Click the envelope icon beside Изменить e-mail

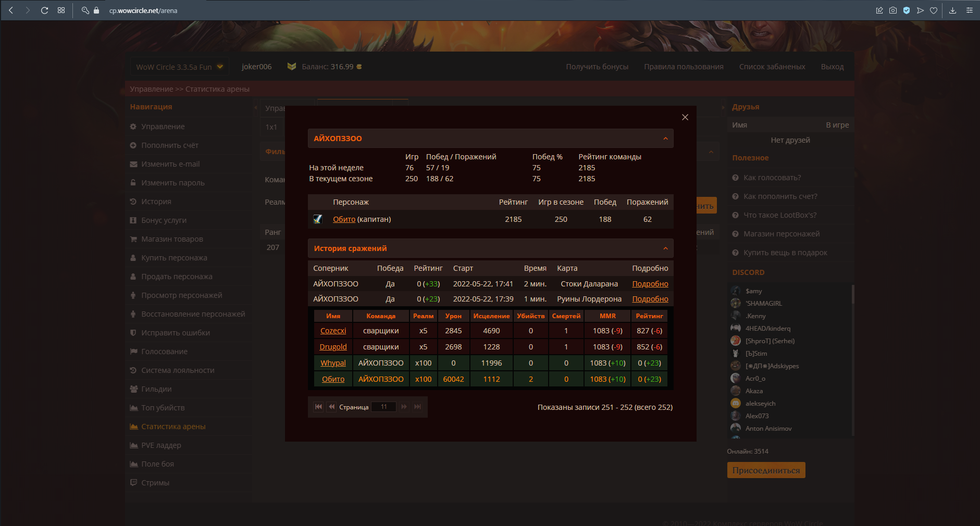133,164
